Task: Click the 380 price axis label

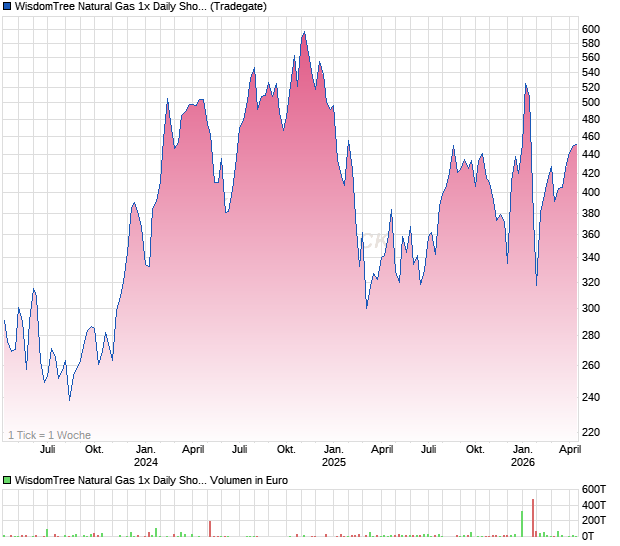Action: point(591,213)
